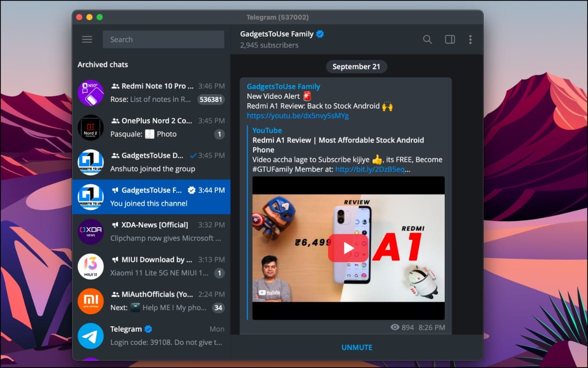Click unread badge on OnePlus Nord 2 chat

point(220,134)
